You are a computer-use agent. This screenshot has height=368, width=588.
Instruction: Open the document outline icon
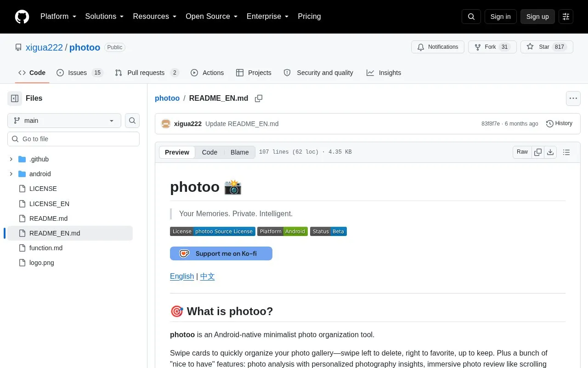pyautogui.click(x=566, y=152)
